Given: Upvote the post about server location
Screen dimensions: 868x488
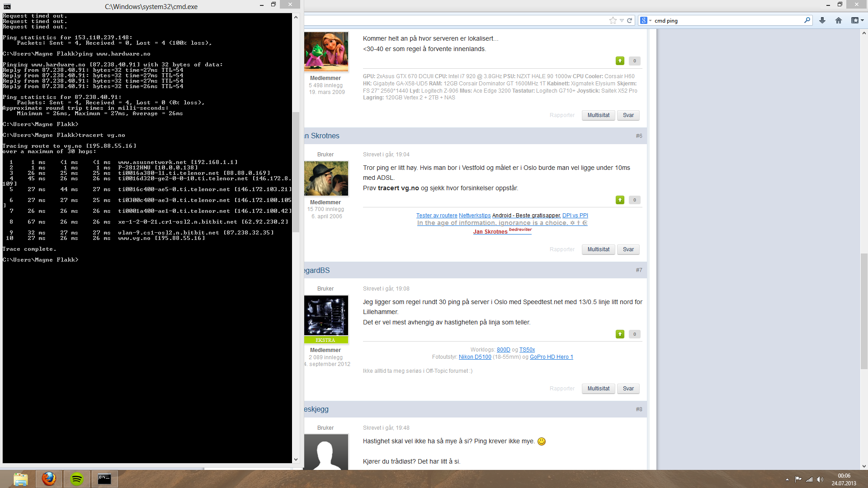Looking at the screenshot, I should [620, 61].
